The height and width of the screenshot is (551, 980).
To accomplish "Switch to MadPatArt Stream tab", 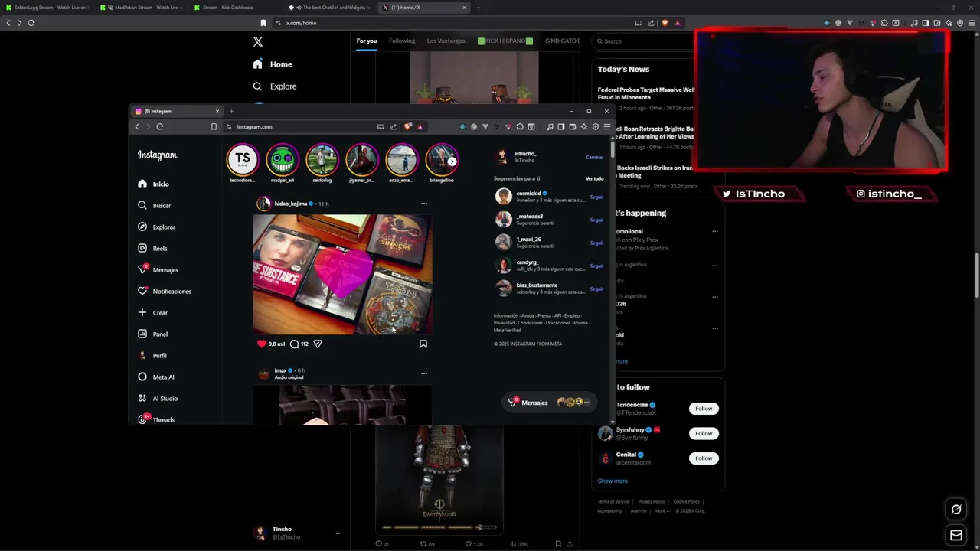I will (x=142, y=8).
